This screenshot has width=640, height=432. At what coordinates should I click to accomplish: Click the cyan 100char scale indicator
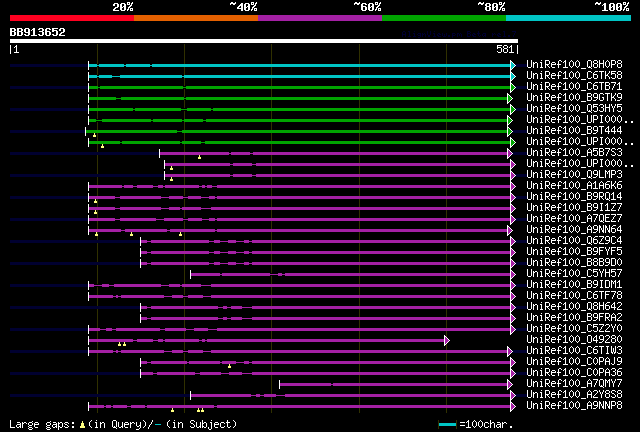click(x=447, y=425)
